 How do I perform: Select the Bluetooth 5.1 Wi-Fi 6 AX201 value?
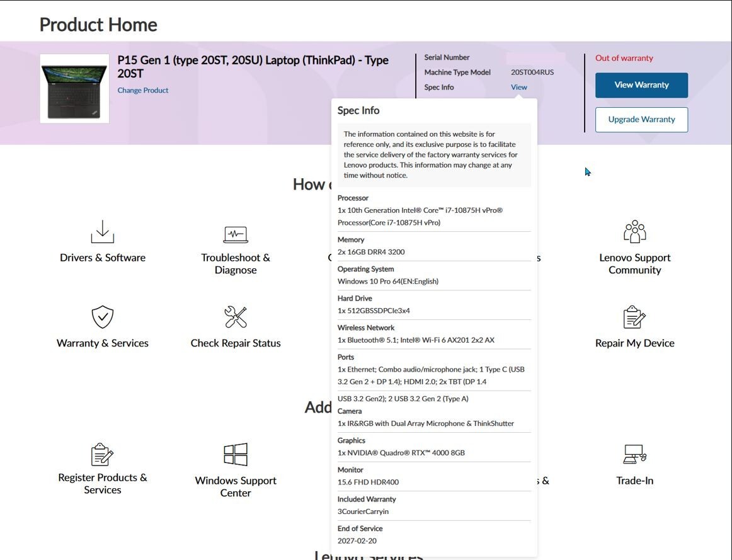pos(416,340)
